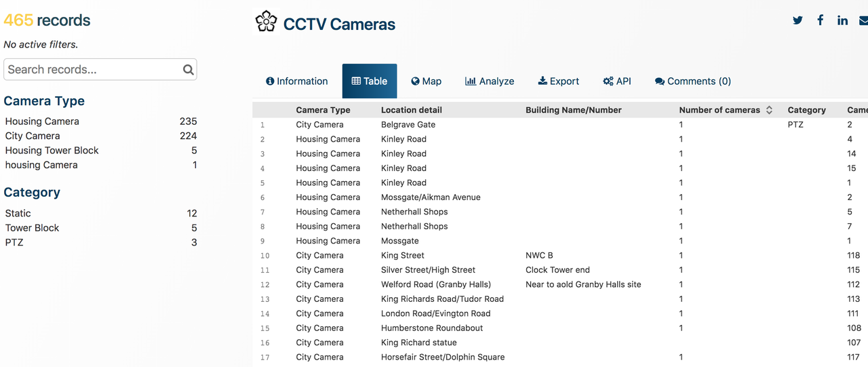Filter by City Camera facet
The height and width of the screenshot is (367, 868).
100,136
